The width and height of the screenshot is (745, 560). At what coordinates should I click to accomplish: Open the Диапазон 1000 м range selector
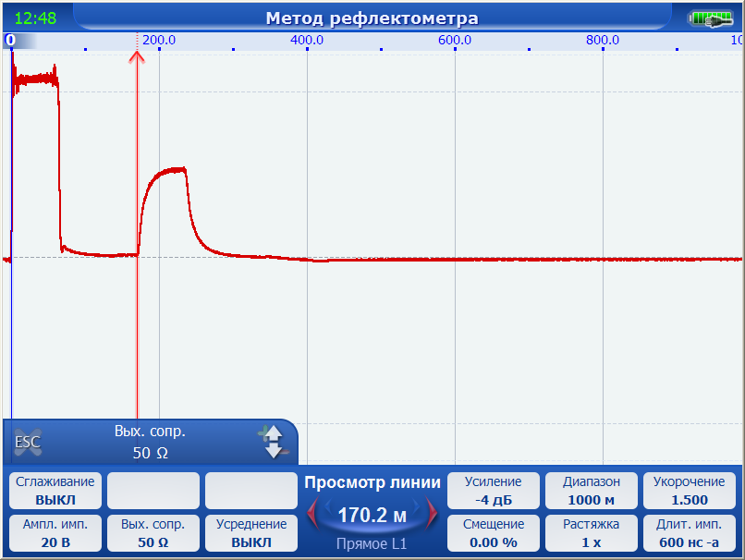tap(590, 491)
